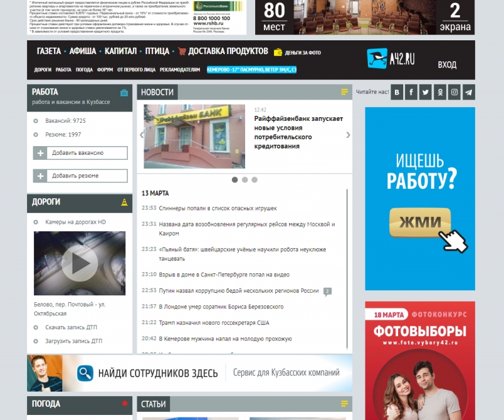Viewport: 504px width, 420px height.
Task: Click the Добавить вакансию button
Action: (x=81, y=153)
